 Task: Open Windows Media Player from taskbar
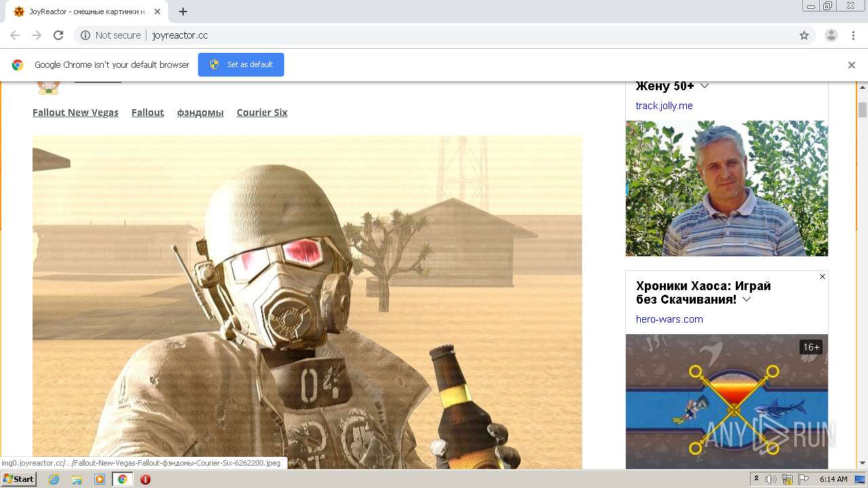[100, 479]
